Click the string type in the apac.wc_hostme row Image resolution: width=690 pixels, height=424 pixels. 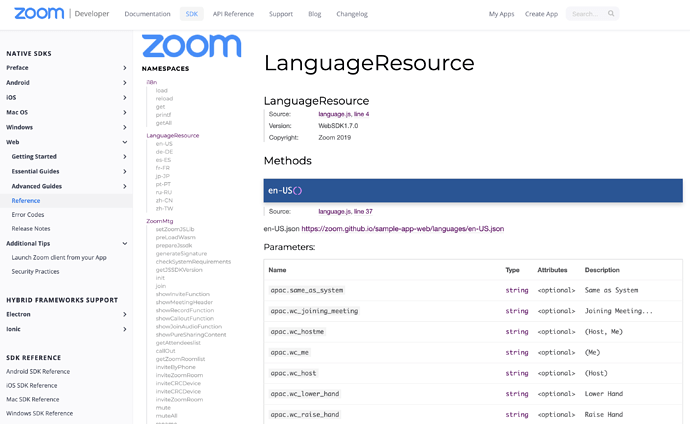tap(517, 332)
